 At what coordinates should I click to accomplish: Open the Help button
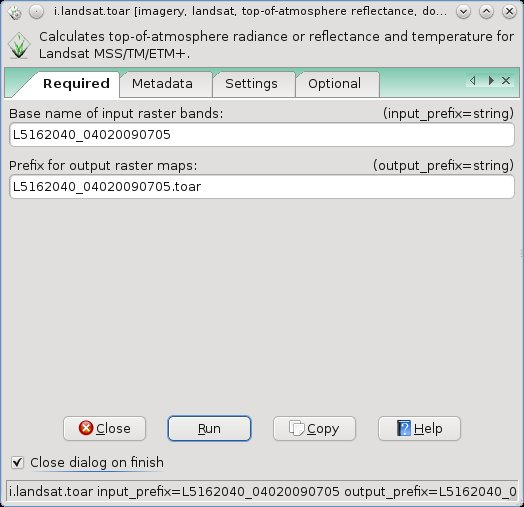click(x=419, y=428)
